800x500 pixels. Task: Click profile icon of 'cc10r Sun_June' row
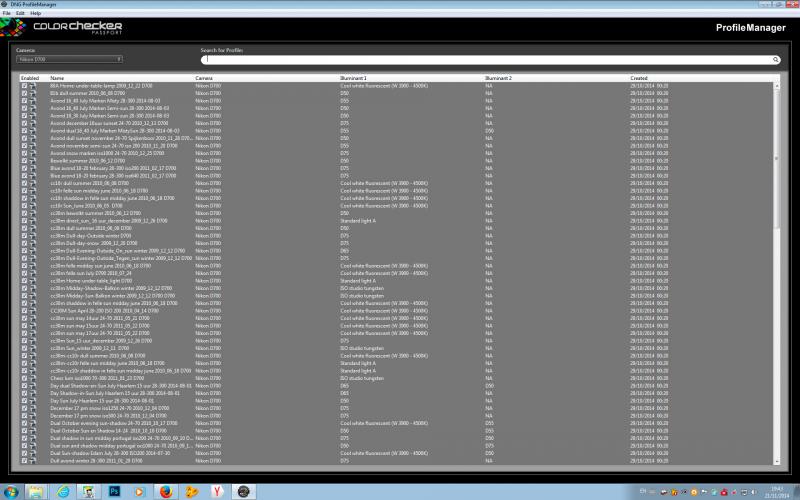33,206
